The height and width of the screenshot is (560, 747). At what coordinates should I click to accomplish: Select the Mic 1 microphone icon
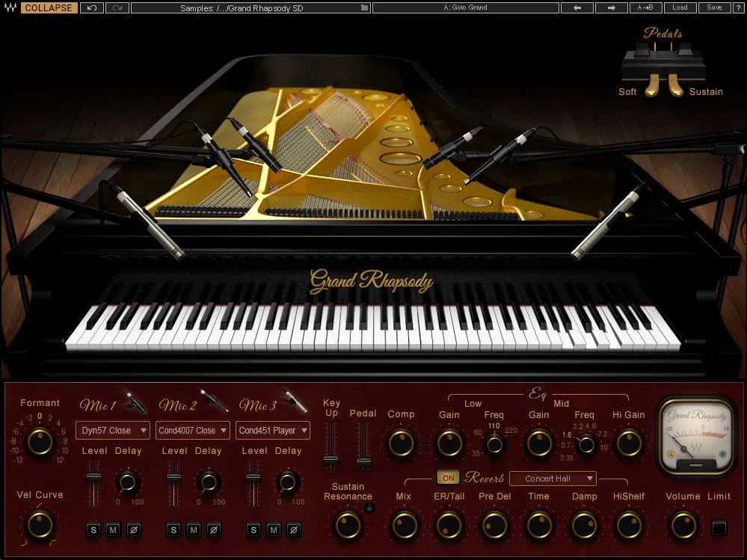click(135, 399)
